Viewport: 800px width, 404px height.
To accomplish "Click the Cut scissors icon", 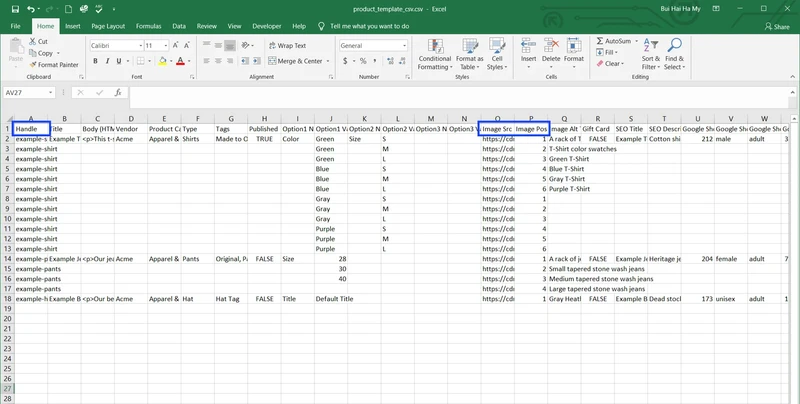I will [x=33, y=41].
